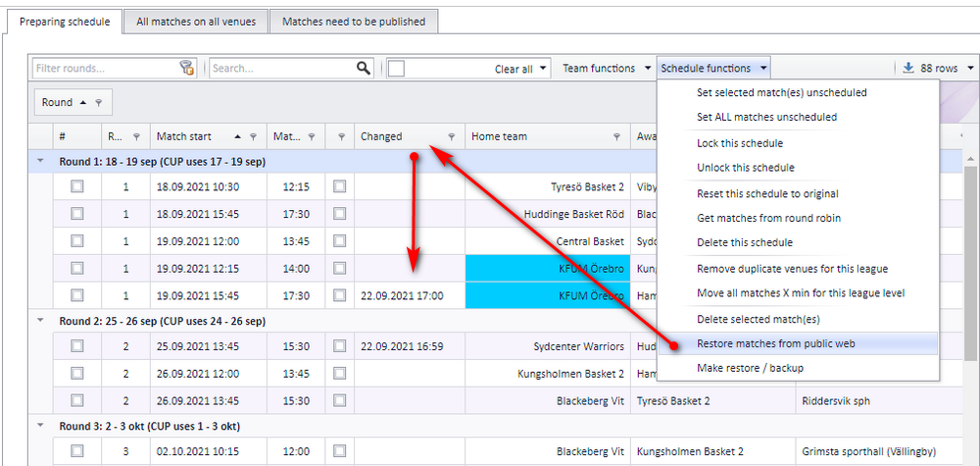The image size is (980, 466).
Task: Click the filter pin on Round group chip
Action: click(98, 103)
